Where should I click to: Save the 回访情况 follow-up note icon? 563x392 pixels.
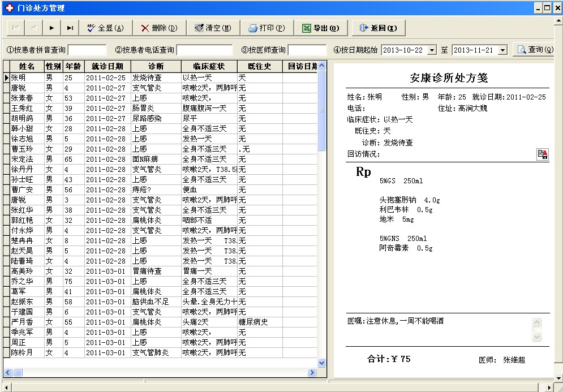tap(543, 154)
